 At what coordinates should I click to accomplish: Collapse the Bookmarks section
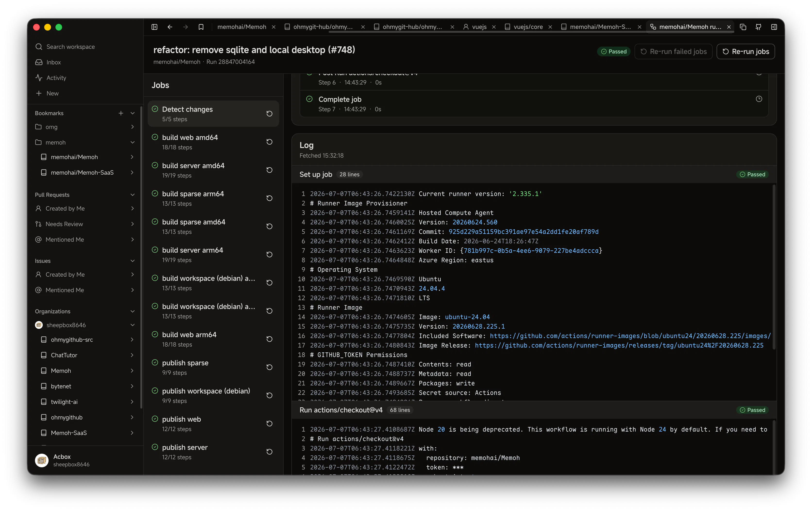pos(133,113)
